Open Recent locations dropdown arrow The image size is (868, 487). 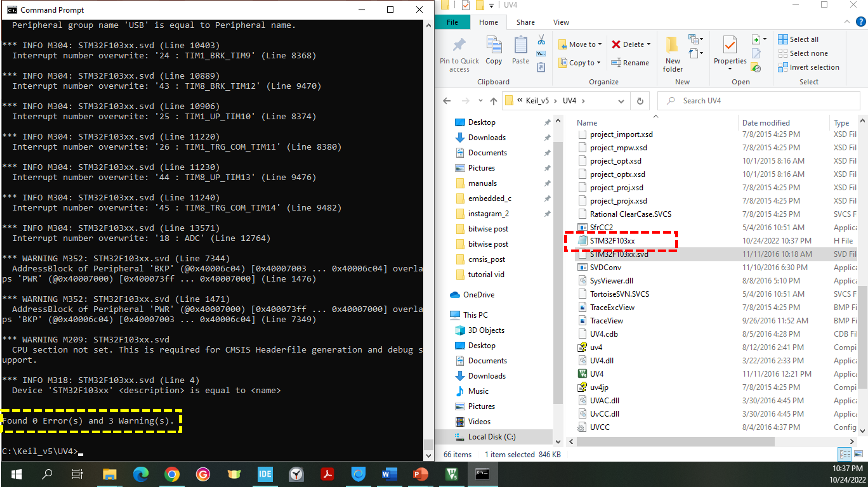click(x=481, y=101)
